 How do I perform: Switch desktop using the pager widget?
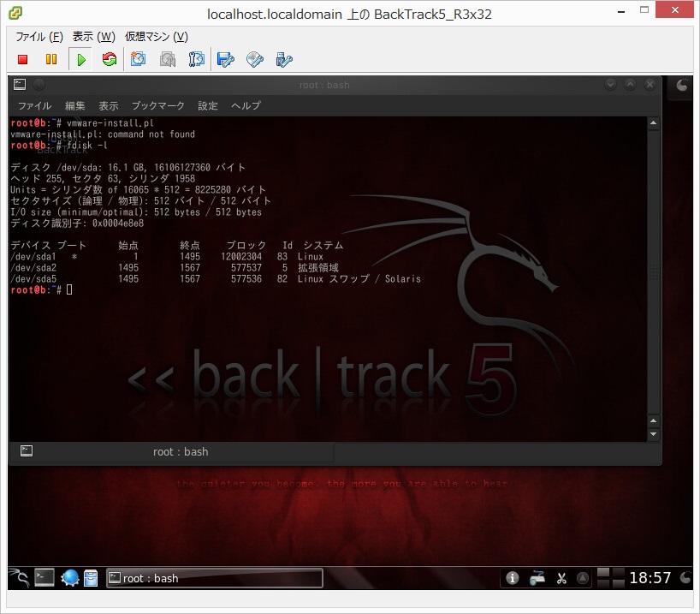611,578
